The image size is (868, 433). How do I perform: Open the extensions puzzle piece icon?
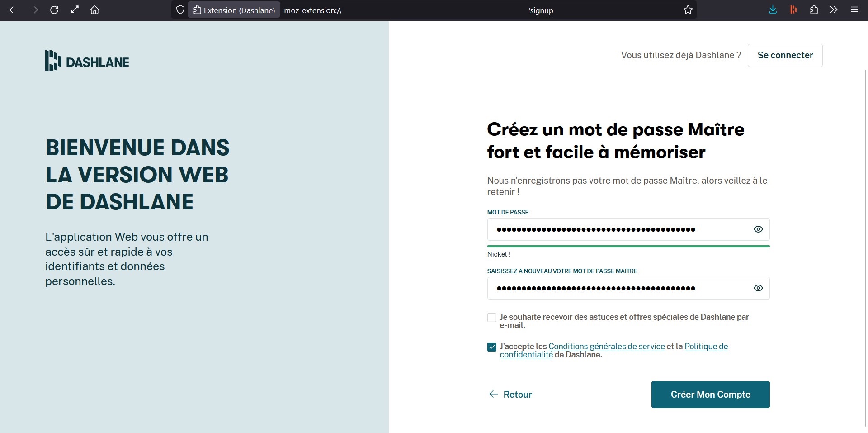pyautogui.click(x=814, y=10)
